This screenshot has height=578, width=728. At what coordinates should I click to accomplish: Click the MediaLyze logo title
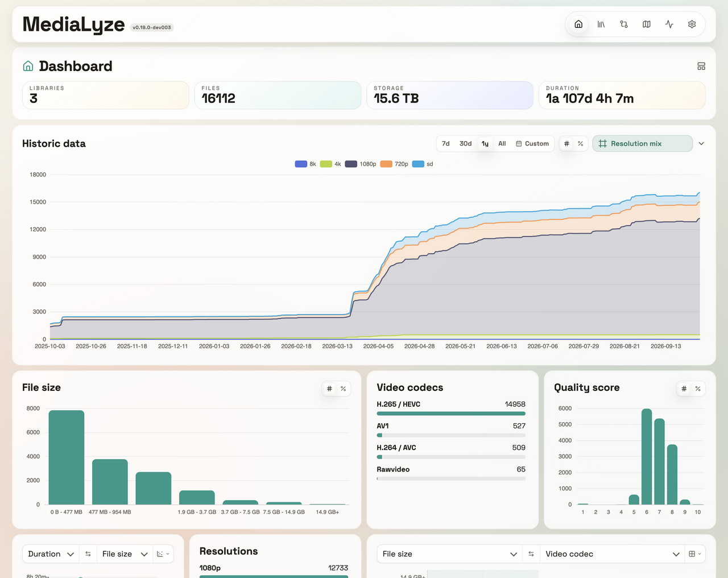coord(73,24)
